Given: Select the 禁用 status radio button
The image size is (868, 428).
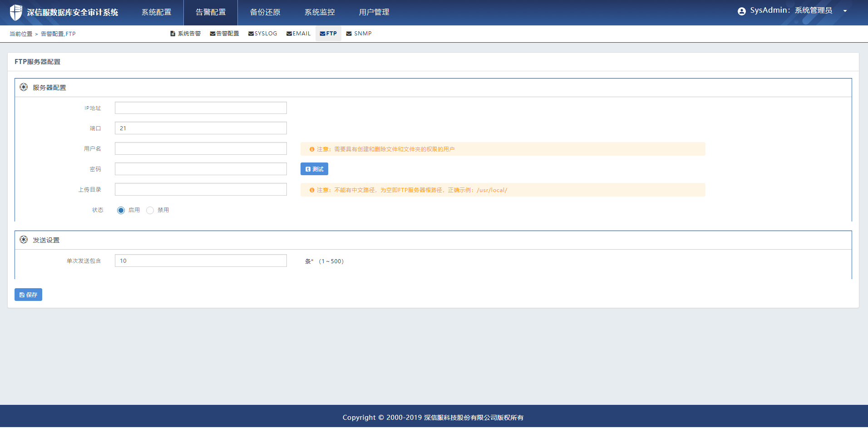Looking at the screenshot, I should click(x=150, y=210).
